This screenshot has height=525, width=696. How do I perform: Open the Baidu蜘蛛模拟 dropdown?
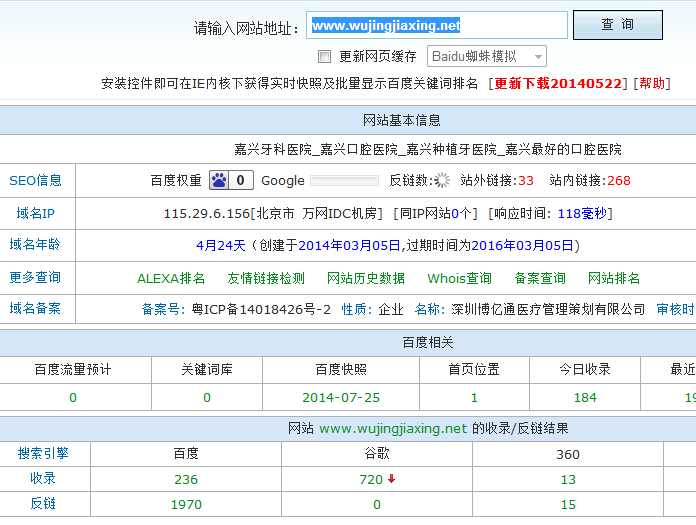pos(486,56)
